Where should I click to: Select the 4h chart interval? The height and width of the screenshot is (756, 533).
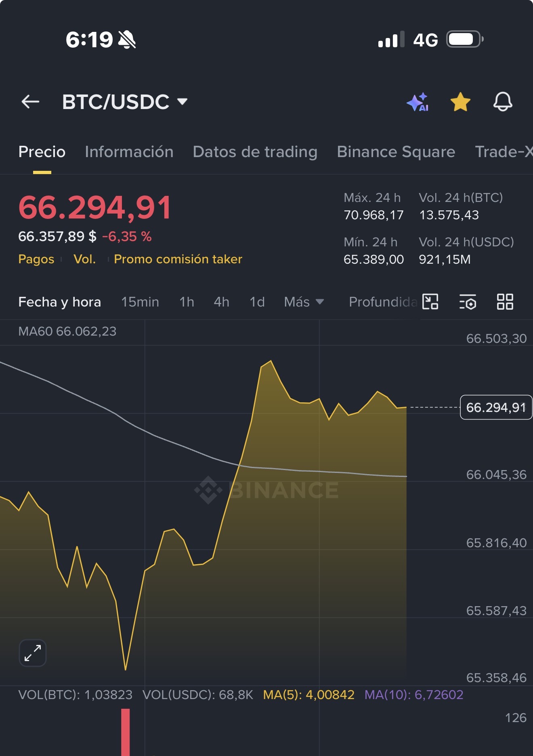point(222,302)
